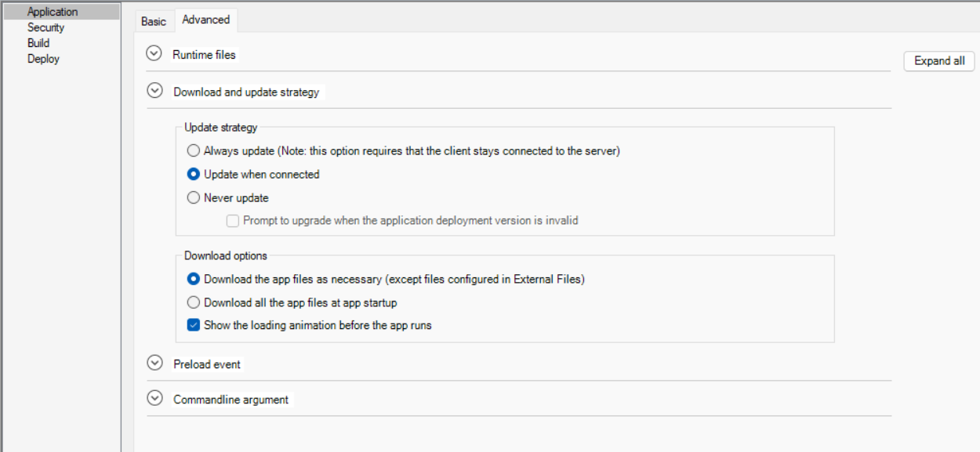Viewport: 980px width, 452px height.
Task: Select the Always update radio option
Action: pos(194,150)
